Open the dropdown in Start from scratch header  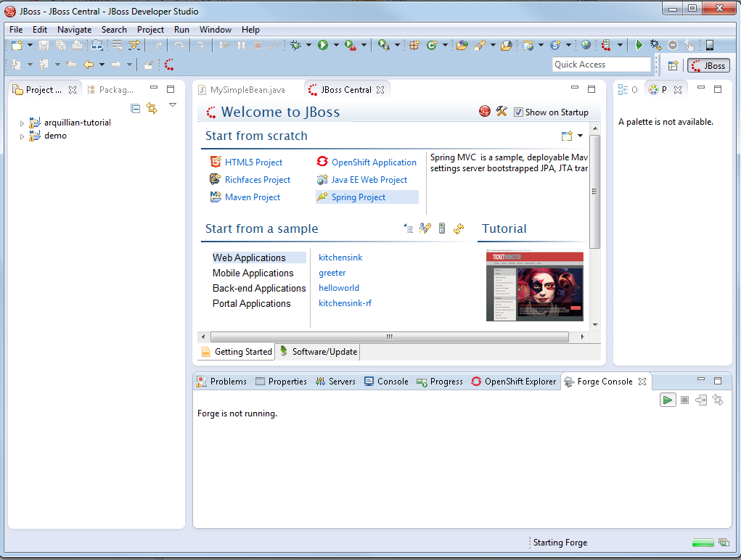coord(581,136)
